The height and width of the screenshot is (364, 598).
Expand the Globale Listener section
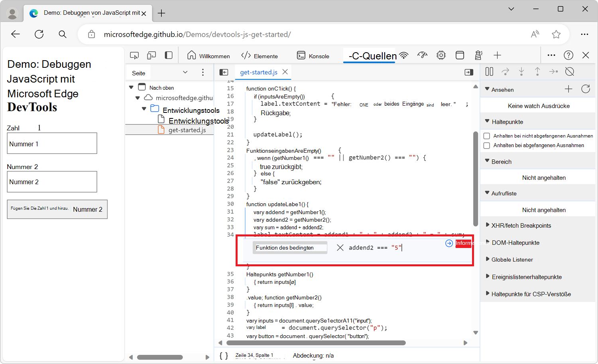[x=488, y=259]
